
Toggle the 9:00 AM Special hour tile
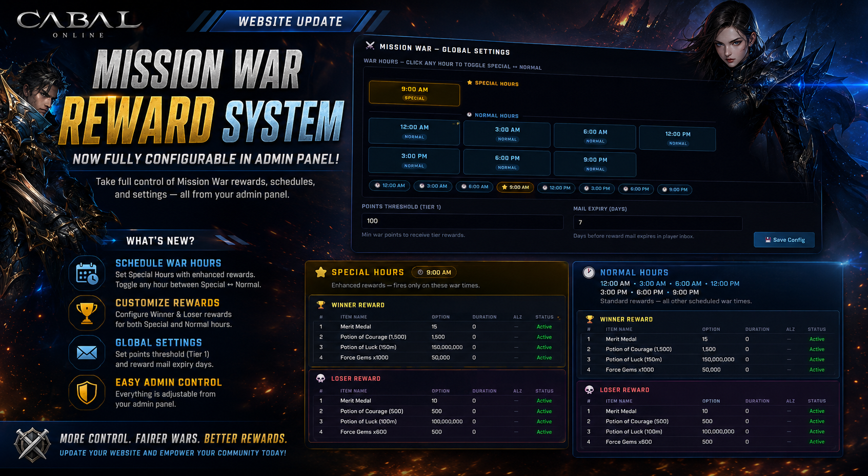click(x=414, y=93)
